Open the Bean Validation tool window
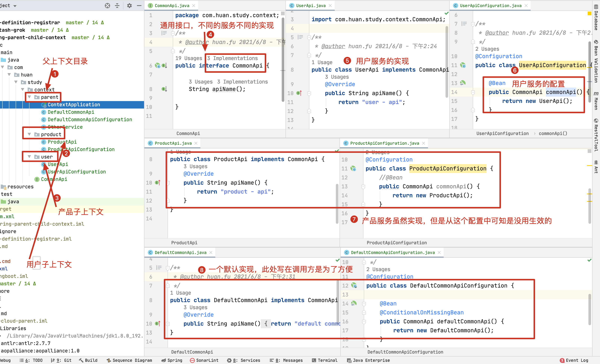Image resolution: width=600 pixels, height=364 pixels. 596,62
